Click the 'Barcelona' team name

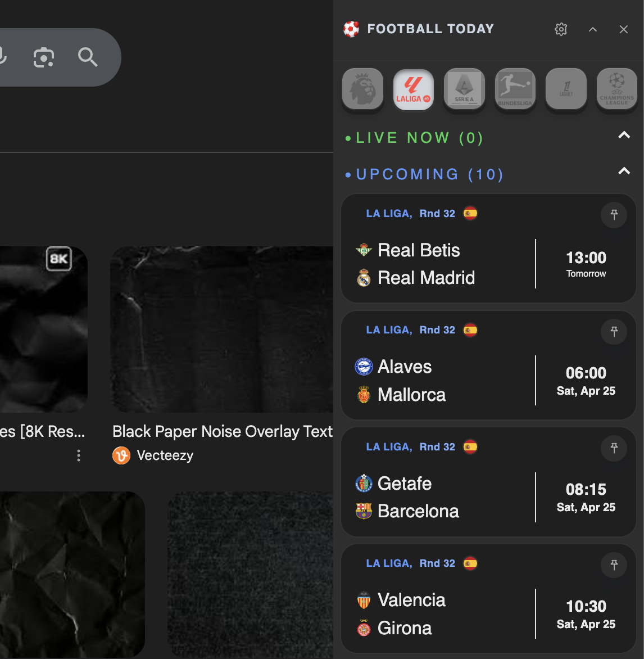point(418,511)
